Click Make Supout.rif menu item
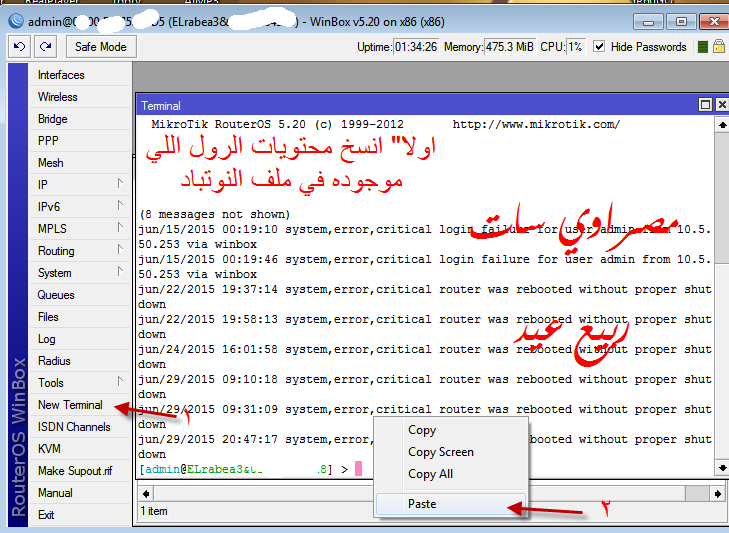Screen dimensions: 729x533 80,471
